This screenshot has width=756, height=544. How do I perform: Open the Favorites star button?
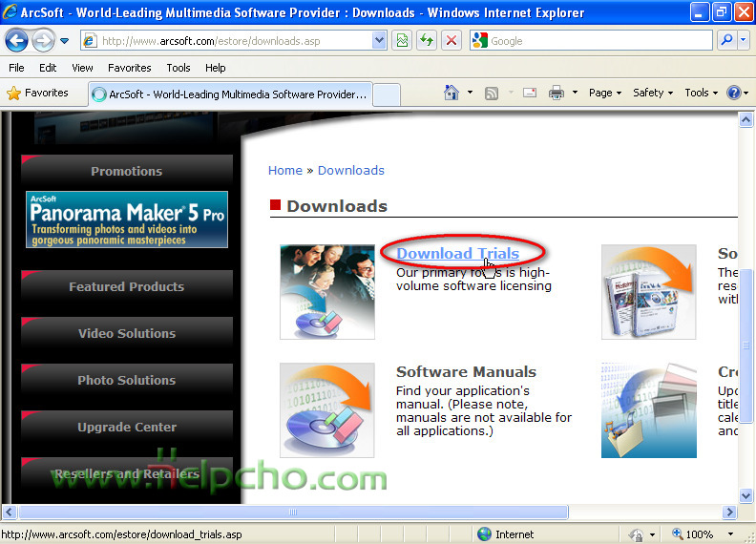37,93
